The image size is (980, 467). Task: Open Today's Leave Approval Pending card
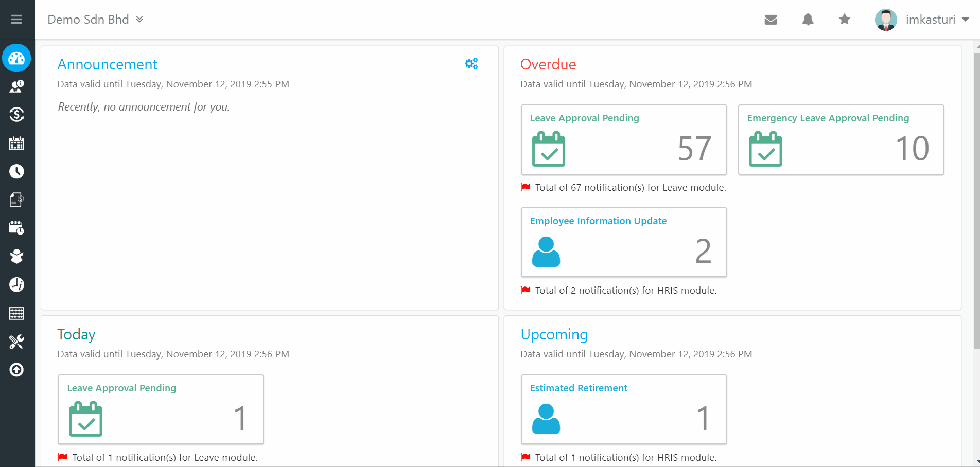[161, 409]
